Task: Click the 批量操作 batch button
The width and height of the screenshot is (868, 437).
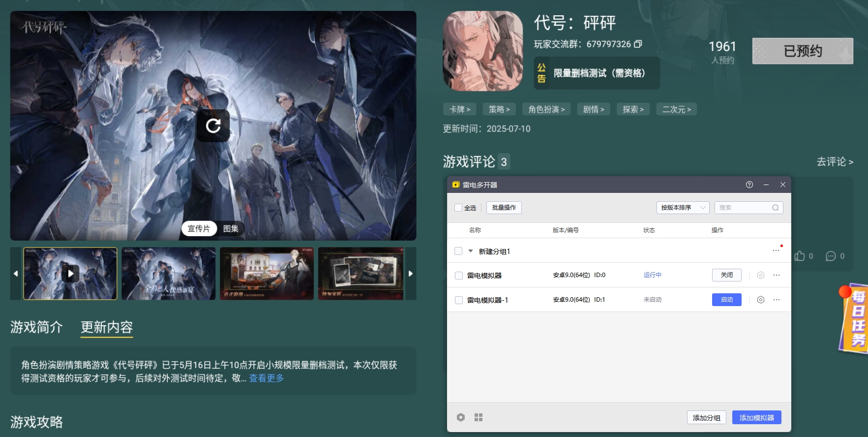Action: pos(504,208)
